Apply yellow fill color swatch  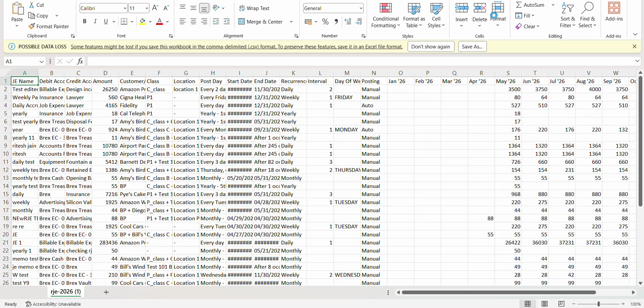point(143,22)
